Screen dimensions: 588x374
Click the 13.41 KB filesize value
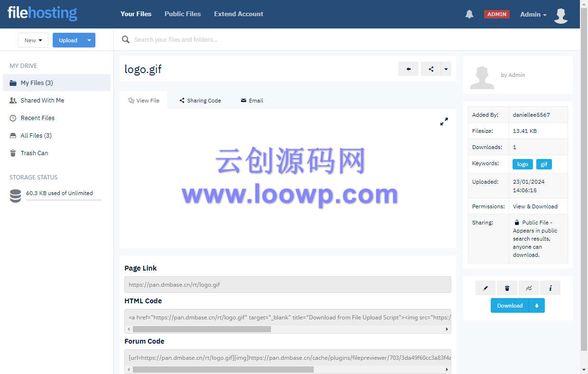pos(524,131)
